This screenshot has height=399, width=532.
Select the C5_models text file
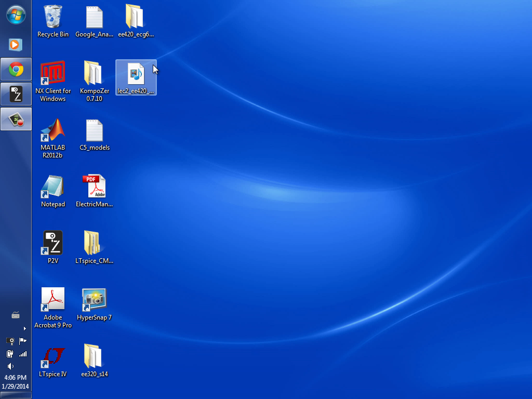pyautogui.click(x=95, y=135)
